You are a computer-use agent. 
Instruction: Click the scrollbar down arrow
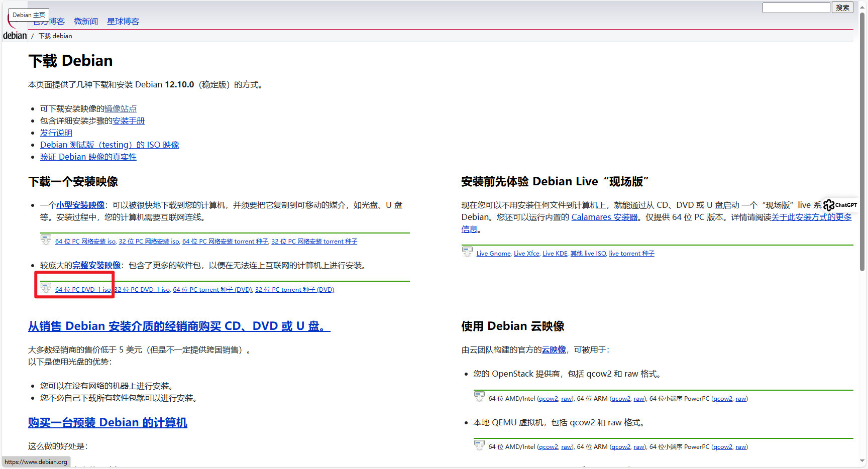click(x=862, y=460)
